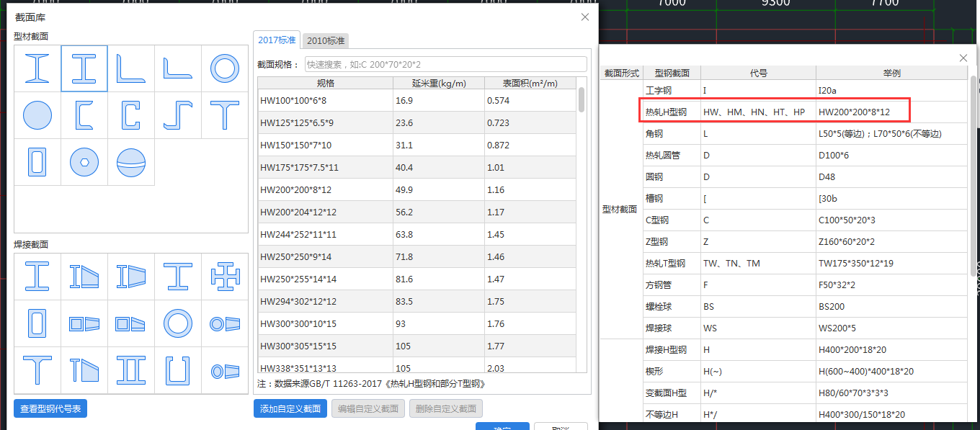Focus the 截面规格 quick search field
980x430 pixels.
[x=446, y=64]
